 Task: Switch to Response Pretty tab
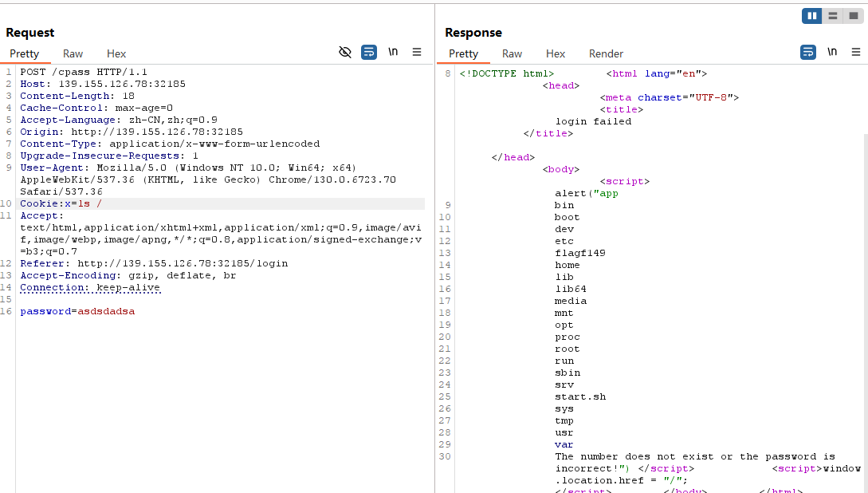(463, 53)
